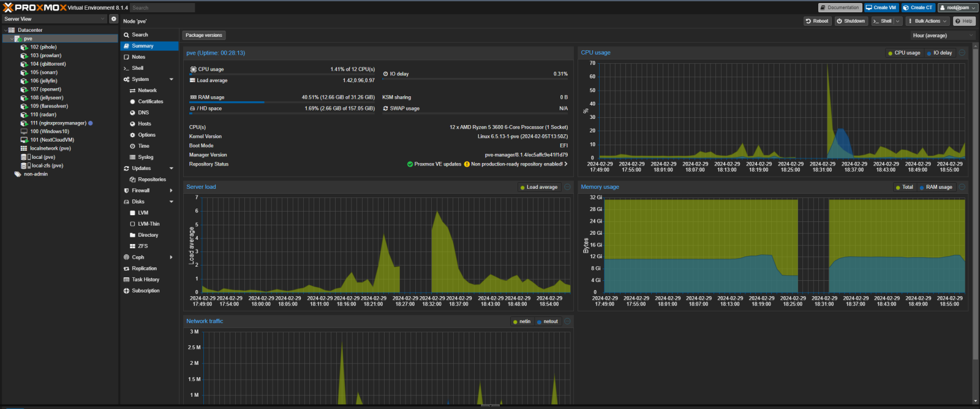Open the Summary menu item
The height and width of the screenshot is (409, 980).
point(149,46)
